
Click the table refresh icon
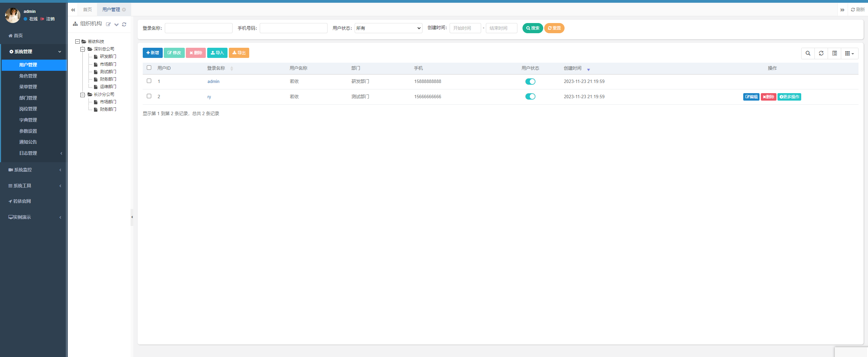coord(821,53)
